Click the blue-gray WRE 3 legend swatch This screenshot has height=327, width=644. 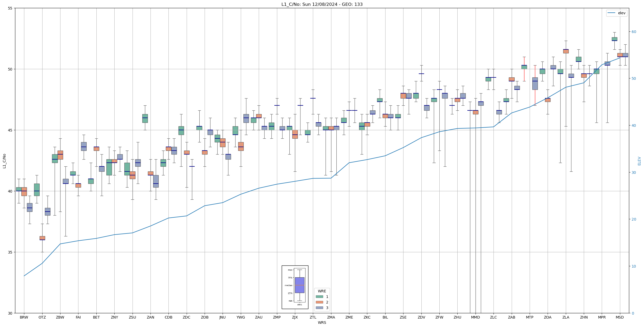click(319, 308)
